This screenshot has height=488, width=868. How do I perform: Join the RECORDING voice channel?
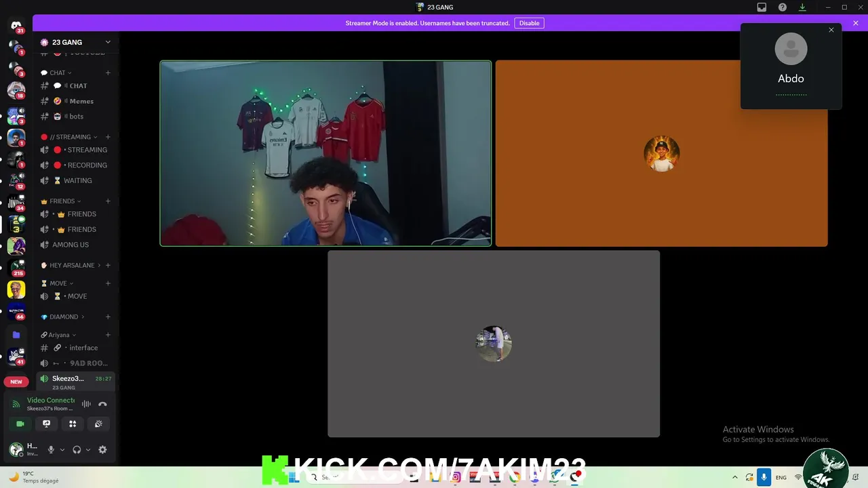coord(75,165)
